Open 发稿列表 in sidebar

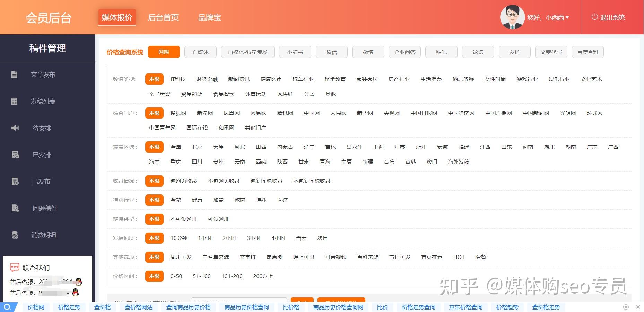click(x=43, y=101)
